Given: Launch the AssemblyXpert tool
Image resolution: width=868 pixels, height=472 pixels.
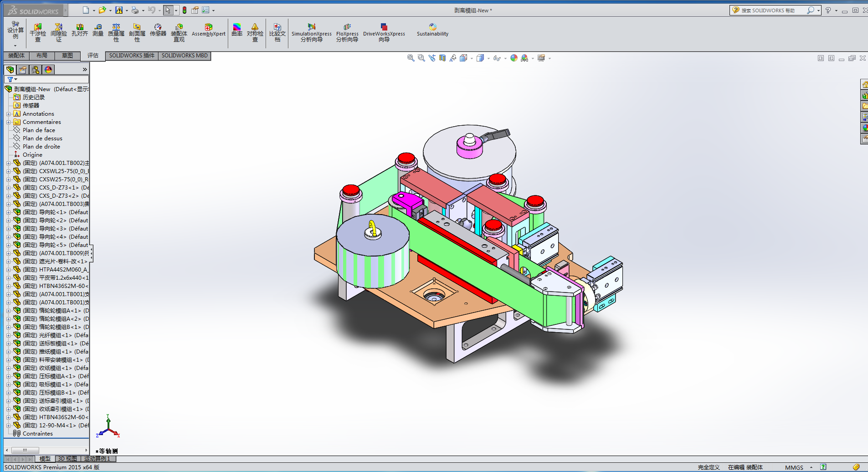Looking at the screenshot, I should pos(208,30).
